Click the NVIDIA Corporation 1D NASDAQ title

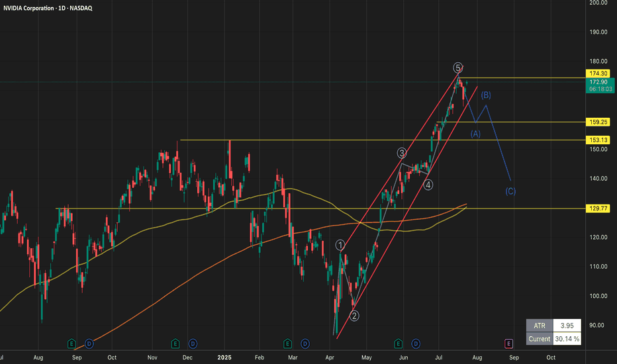(48, 8)
